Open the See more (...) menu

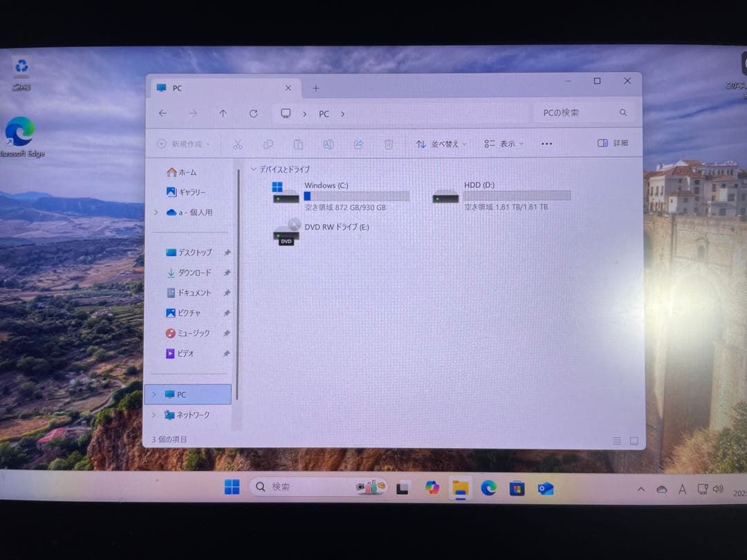coord(546,143)
